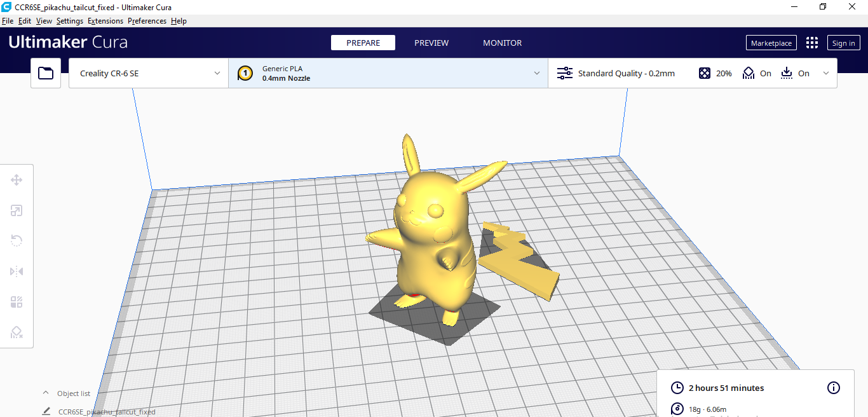Switch to the PREVIEW tab
Image resolution: width=868 pixels, height=417 pixels.
[431, 43]
